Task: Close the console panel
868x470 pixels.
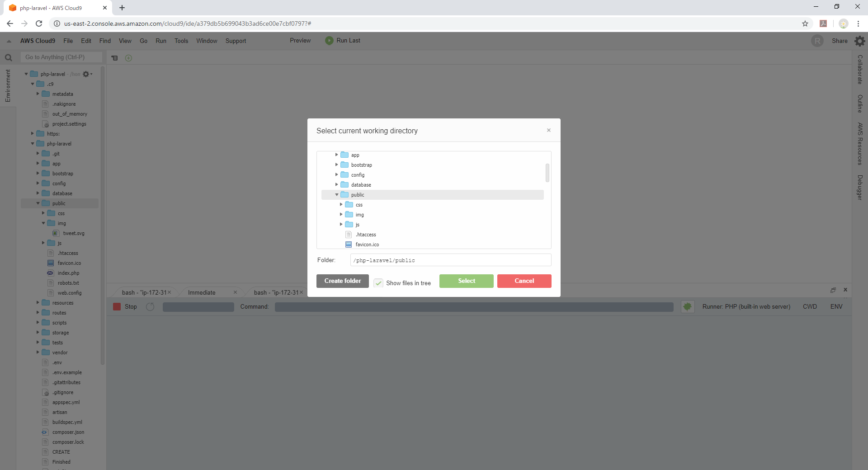Action: click(845, 290)
